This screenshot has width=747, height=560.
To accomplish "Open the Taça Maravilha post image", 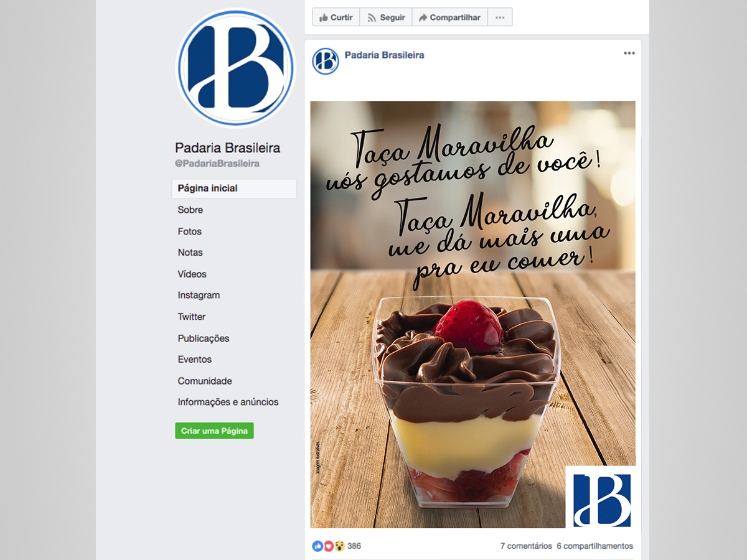I will point(473,315).
